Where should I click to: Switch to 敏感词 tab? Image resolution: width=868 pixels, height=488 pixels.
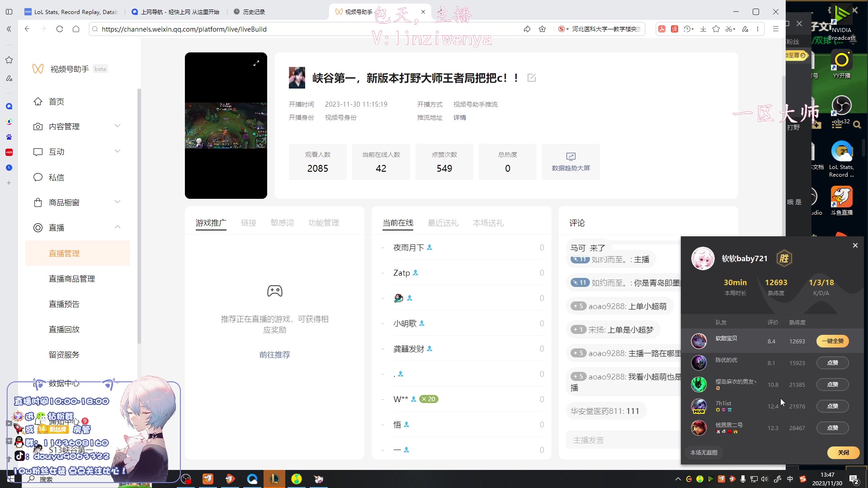coord(282,223)
